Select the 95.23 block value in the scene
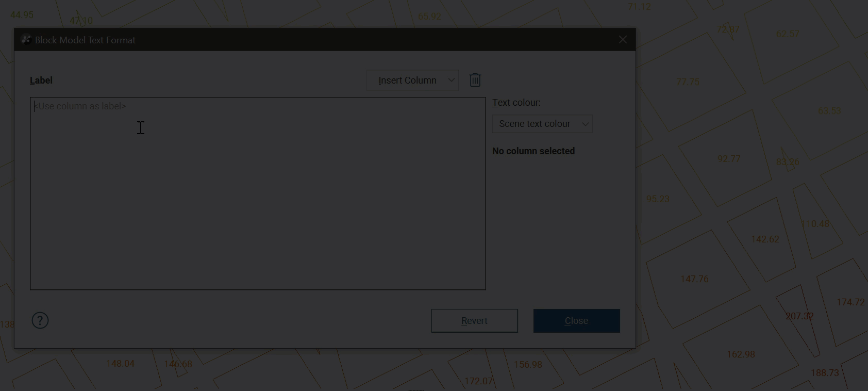 pyautogui.click(x=658, y=199)
